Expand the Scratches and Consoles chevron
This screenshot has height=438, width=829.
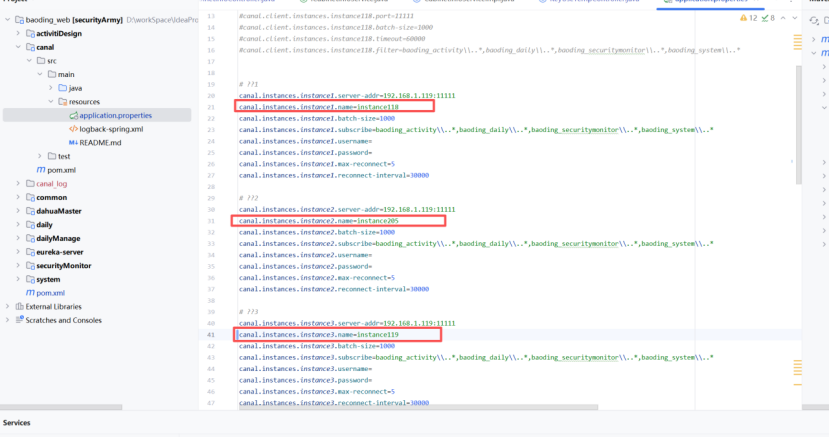(7, 320)
